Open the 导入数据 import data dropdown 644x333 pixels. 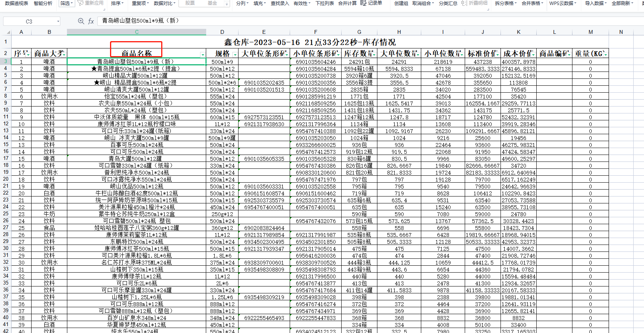pos(596,3)
